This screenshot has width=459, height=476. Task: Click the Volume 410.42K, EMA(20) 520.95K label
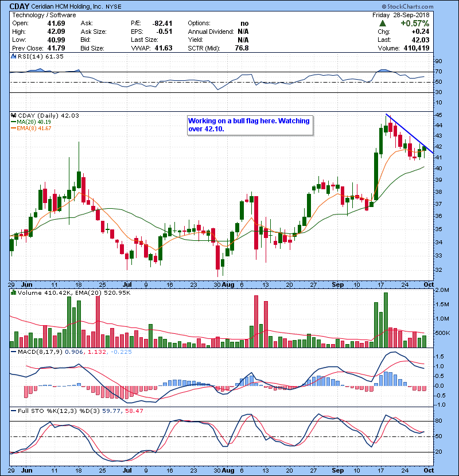coord(74,292)
